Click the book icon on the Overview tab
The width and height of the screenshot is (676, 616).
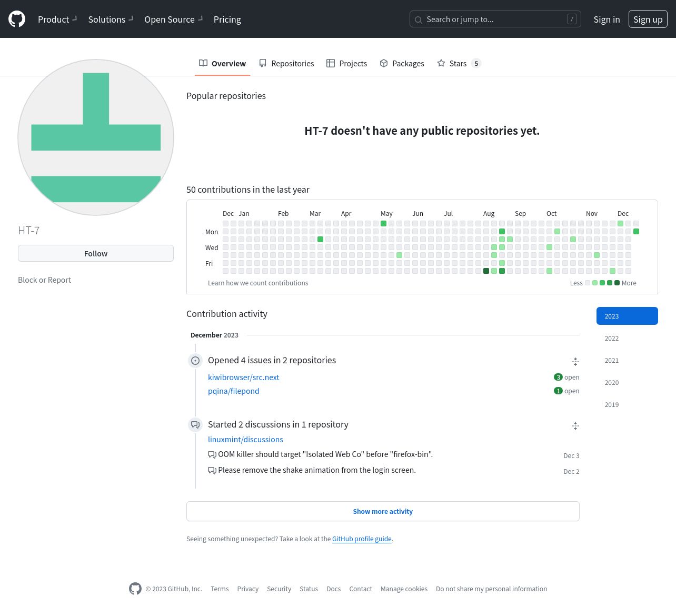tap(203, 63)
